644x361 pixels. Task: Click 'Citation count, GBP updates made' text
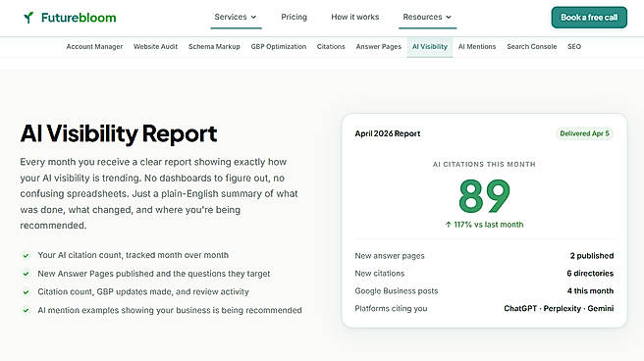(x=143, y=291)
